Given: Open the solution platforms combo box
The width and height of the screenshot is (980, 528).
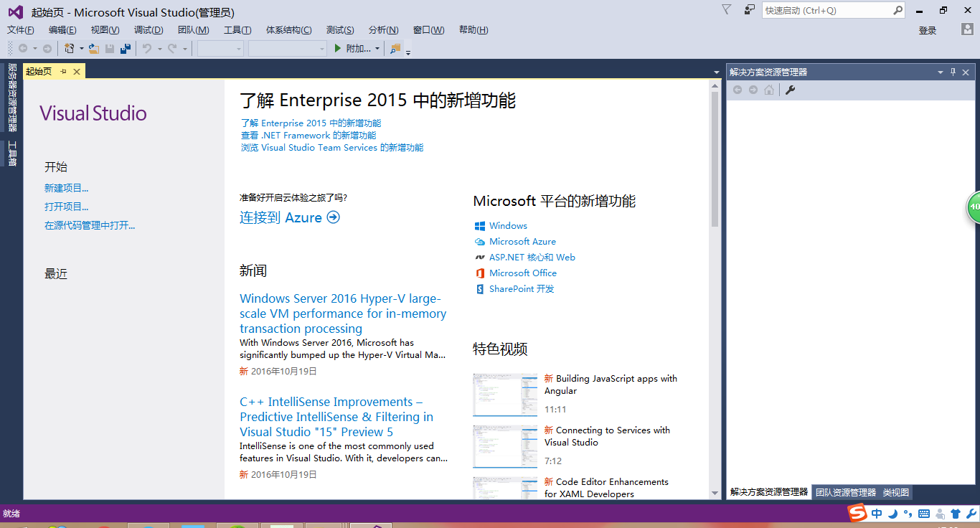Looking at the screenshot, I should tap(288, 48).
